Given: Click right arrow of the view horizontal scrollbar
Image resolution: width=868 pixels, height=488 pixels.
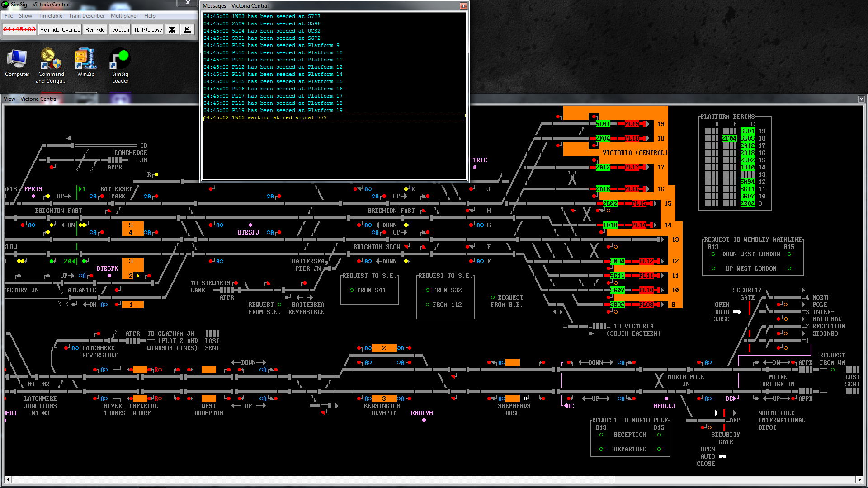Looking at the screenshot, I should (859, 479).
